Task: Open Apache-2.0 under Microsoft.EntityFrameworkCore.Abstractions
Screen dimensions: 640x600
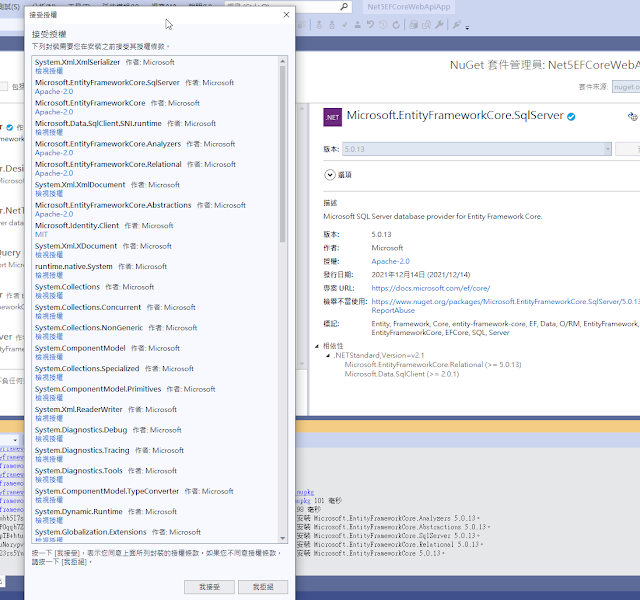Action: pyautogui.click(x=54, y=214)
